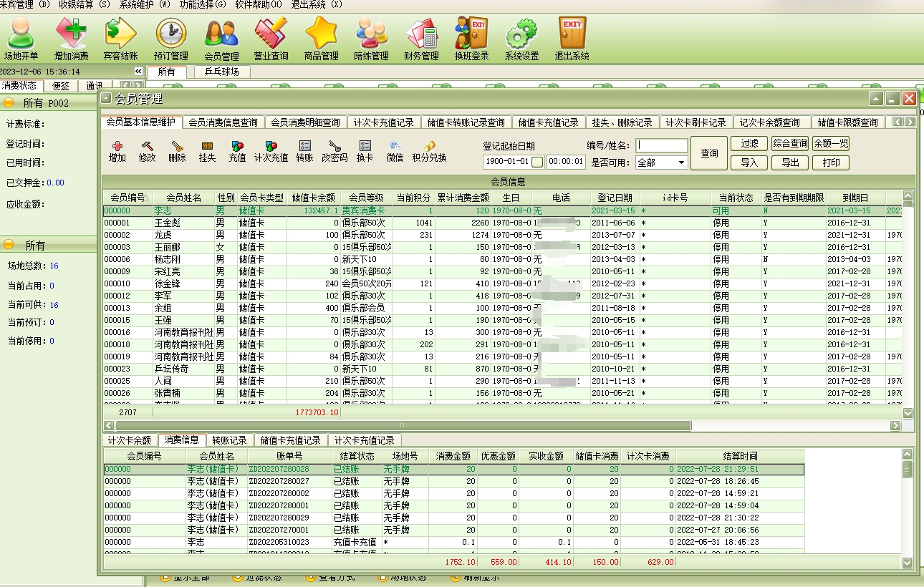Open the 场地开单 toolbar icon

(x=21, y=39)
